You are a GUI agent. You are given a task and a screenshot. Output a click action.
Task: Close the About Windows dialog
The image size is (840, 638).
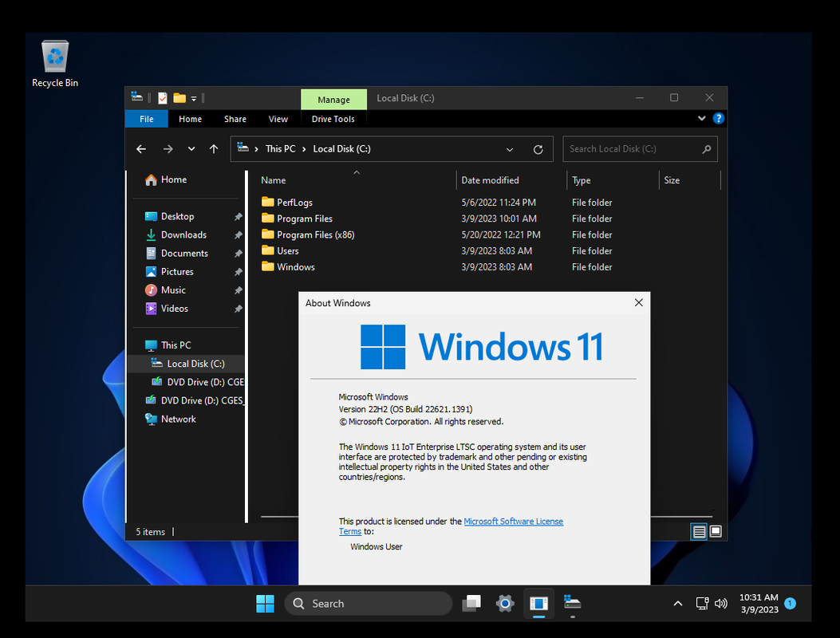[x=638, y=303]
